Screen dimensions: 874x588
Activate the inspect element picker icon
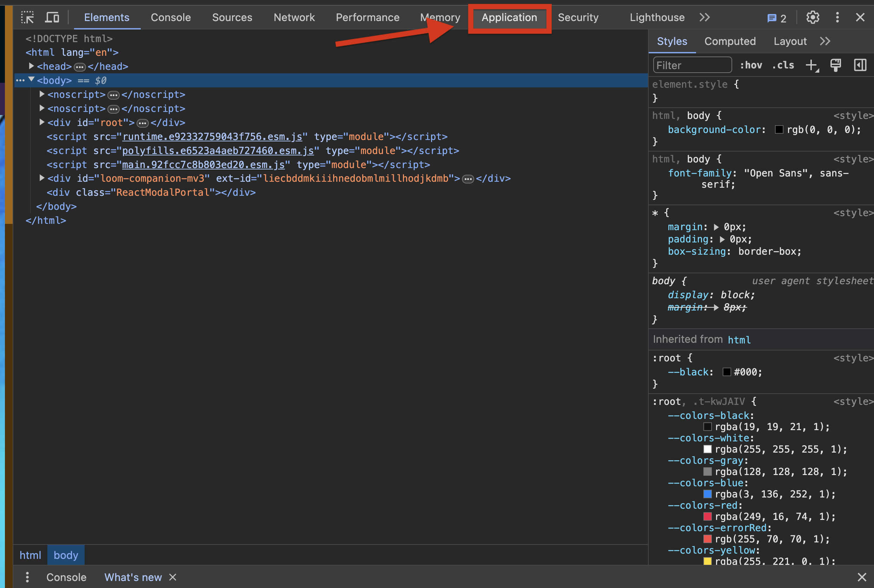pos(27,17)
